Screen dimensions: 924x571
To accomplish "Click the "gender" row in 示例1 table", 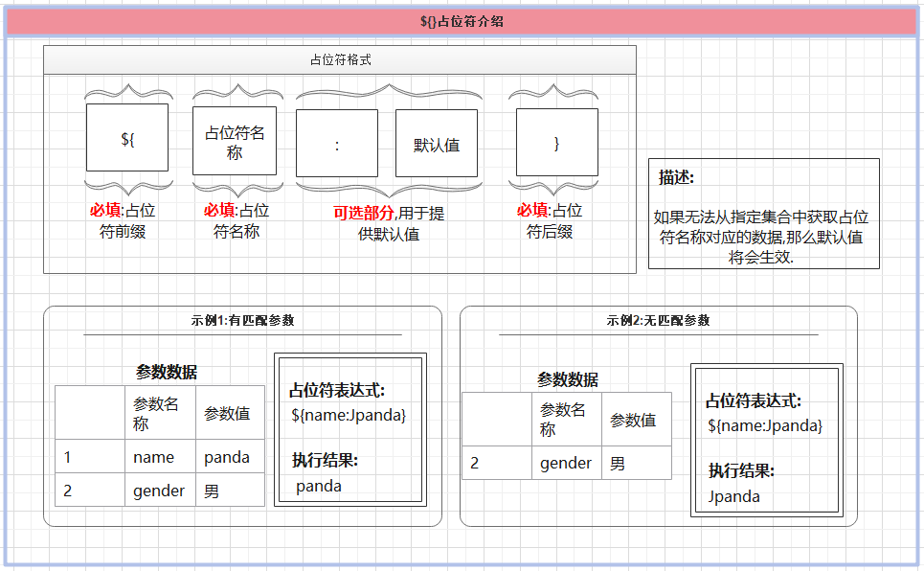I will click(159, 491).
